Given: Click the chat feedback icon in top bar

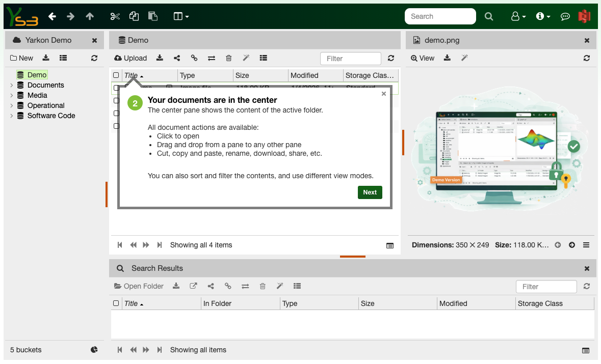Looking at the screenshot, I should [x=565, y=16].
